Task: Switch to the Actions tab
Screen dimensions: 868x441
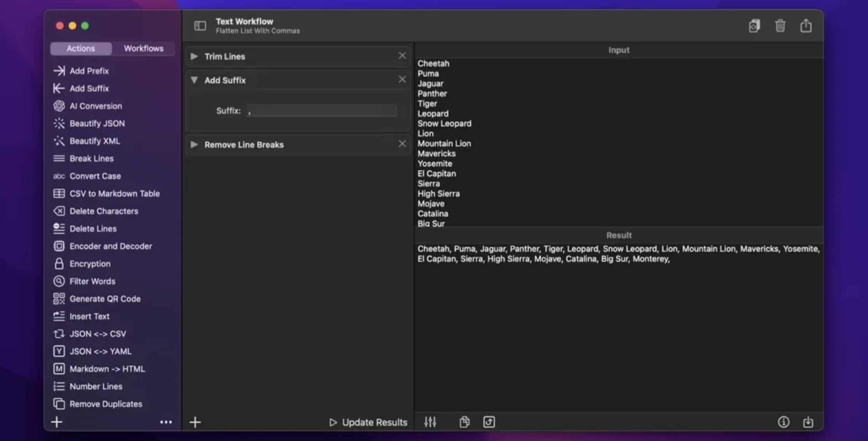Action: (80, 48)
